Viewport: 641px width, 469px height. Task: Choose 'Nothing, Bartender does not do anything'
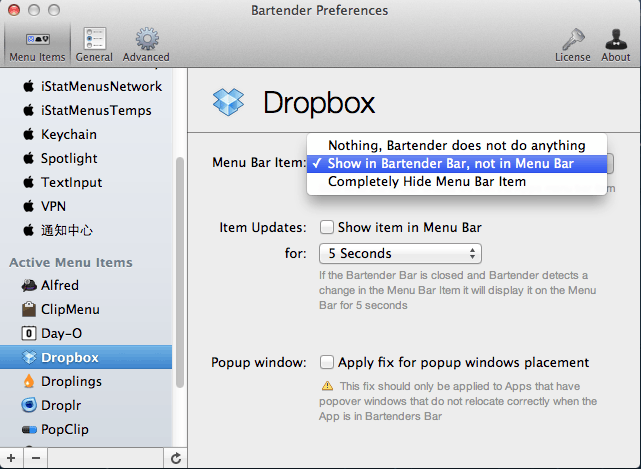(457, 146)
